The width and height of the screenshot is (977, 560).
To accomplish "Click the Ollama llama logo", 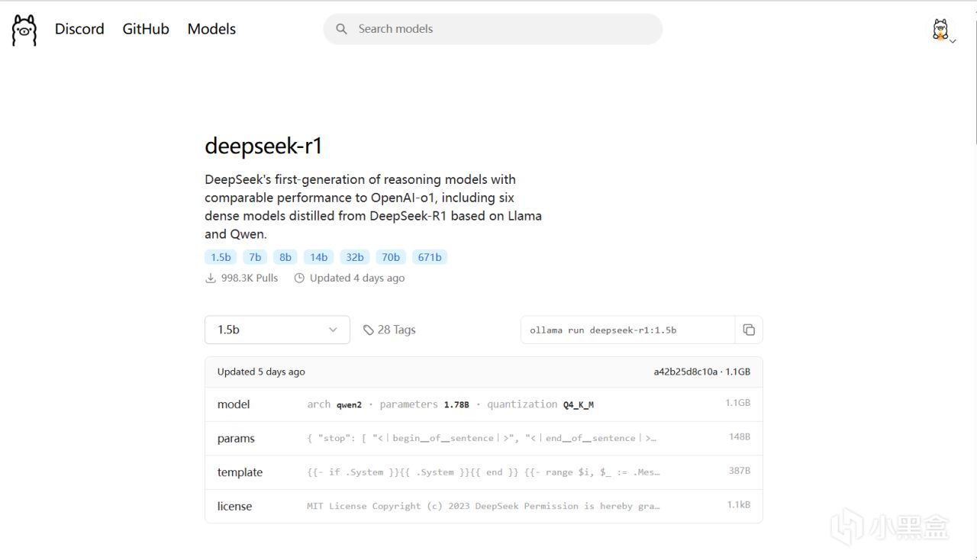I will pos(24,30).
